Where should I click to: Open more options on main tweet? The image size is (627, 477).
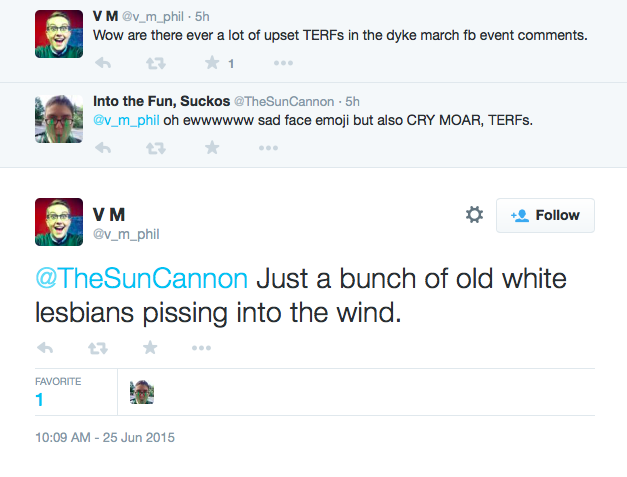click(x=201, y=347)
